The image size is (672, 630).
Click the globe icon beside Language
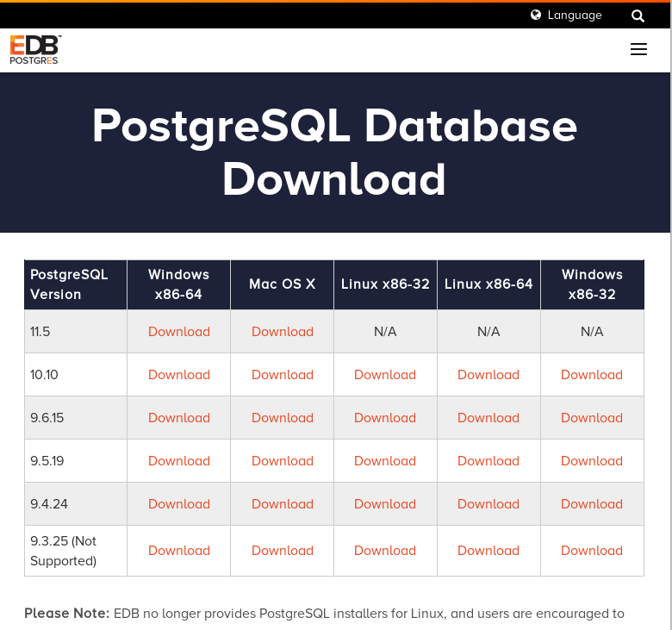click(x=536, y=15)
